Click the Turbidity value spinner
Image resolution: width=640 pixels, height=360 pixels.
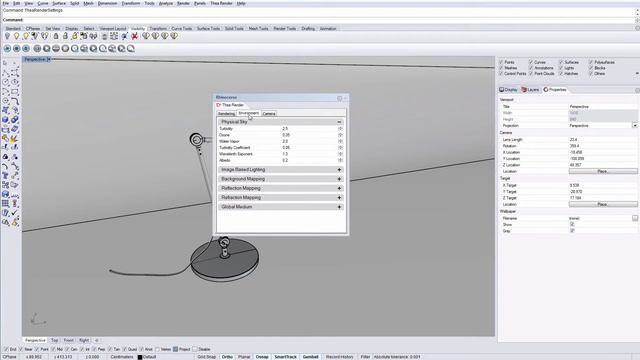[340, 129]
